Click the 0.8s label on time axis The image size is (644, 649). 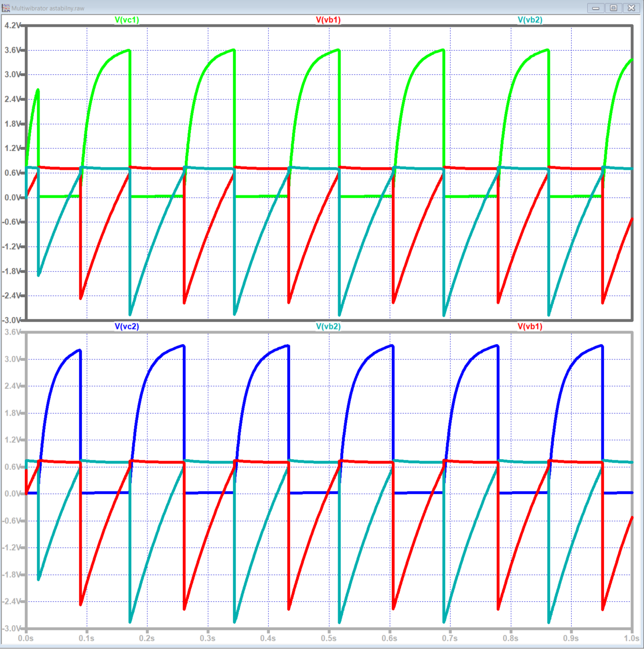tap(510, 638)
